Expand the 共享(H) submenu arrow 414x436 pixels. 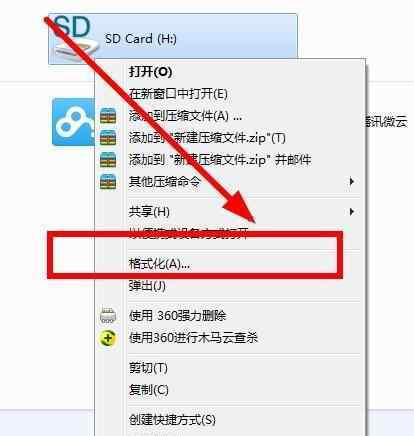[351, 211]
